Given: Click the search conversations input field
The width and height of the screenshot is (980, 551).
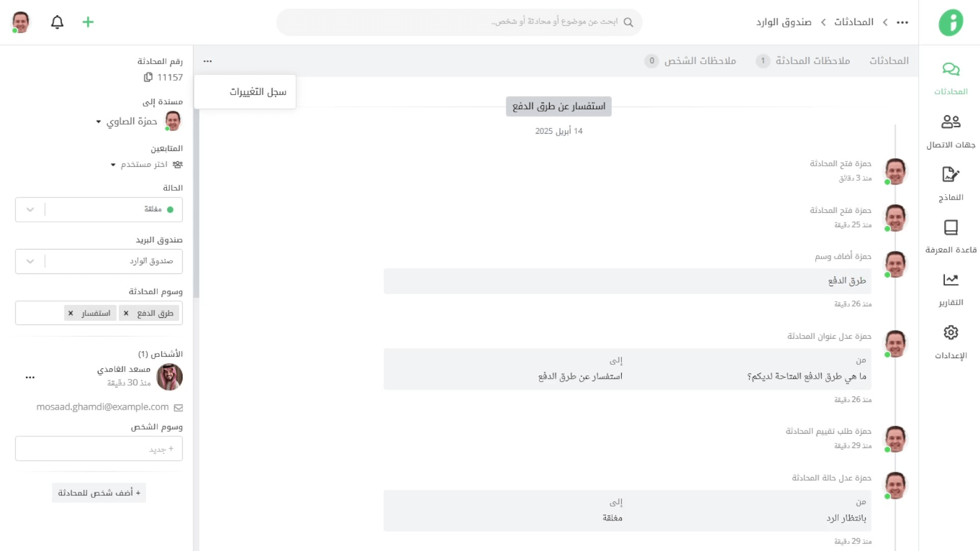Looking at the screenshot, I should click(x=459, y=22).
